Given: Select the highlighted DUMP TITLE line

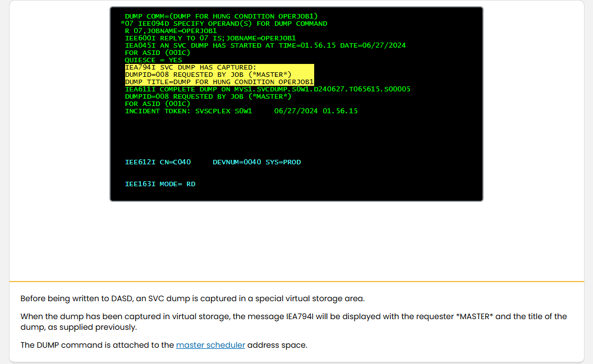Looking at the screenshot, I should 219,82.
